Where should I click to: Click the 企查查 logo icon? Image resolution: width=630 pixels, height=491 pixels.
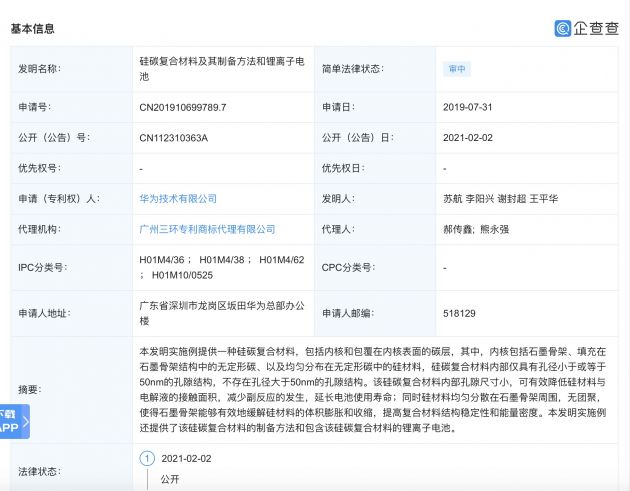[x=562, y=29]
